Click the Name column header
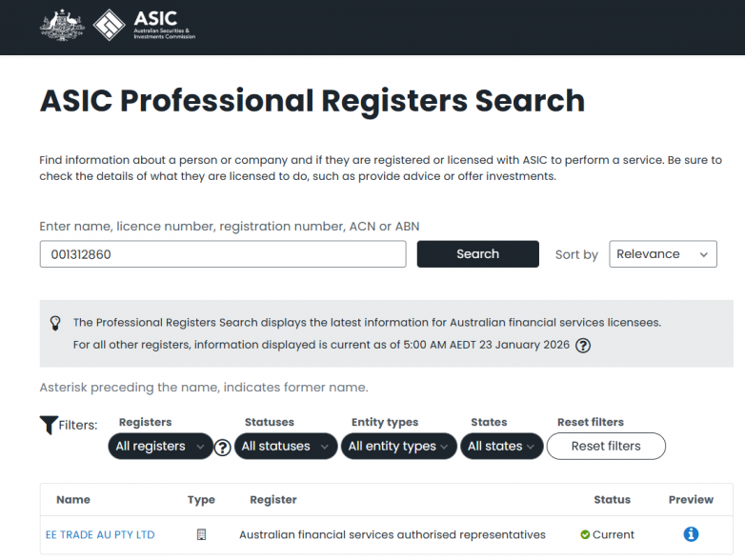Image resolution: width=745 pixels, height=560 pixels. point(73,499)
